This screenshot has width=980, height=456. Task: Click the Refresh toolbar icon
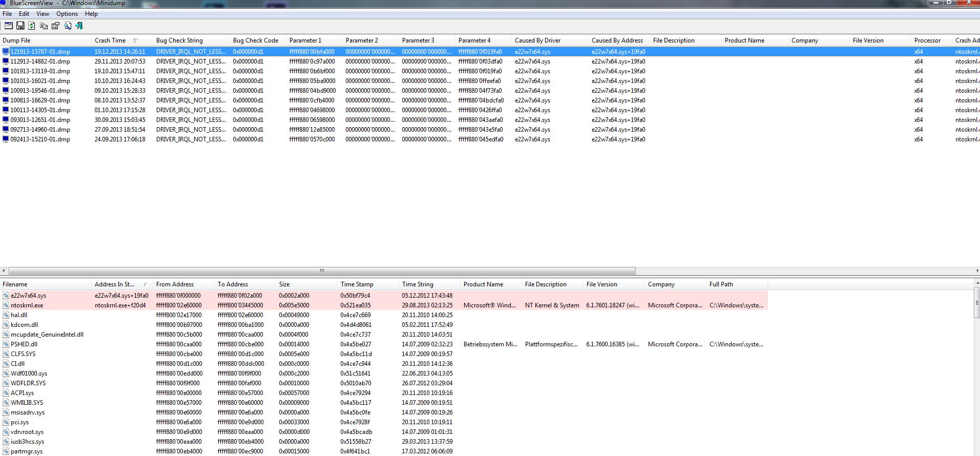32,26
